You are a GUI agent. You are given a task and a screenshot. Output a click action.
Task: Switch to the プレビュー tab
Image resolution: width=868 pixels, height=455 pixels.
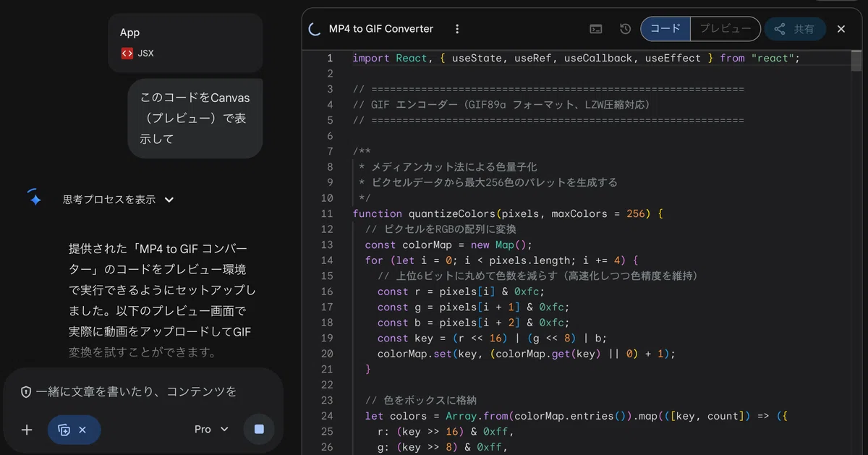coord(726,29)
